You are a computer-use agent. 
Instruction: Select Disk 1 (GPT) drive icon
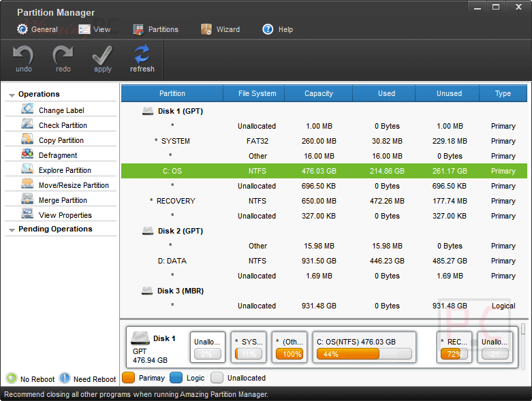[148, 111]
